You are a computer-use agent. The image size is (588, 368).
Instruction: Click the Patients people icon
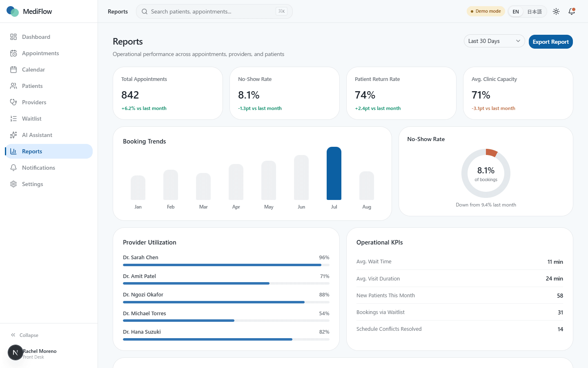[13, 86]
